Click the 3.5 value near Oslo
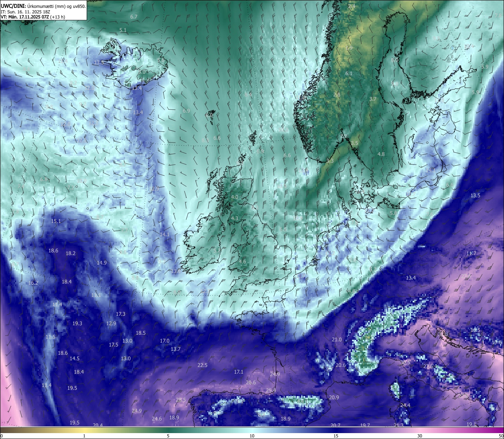This screenshot has height=439, width=504. 355,143
